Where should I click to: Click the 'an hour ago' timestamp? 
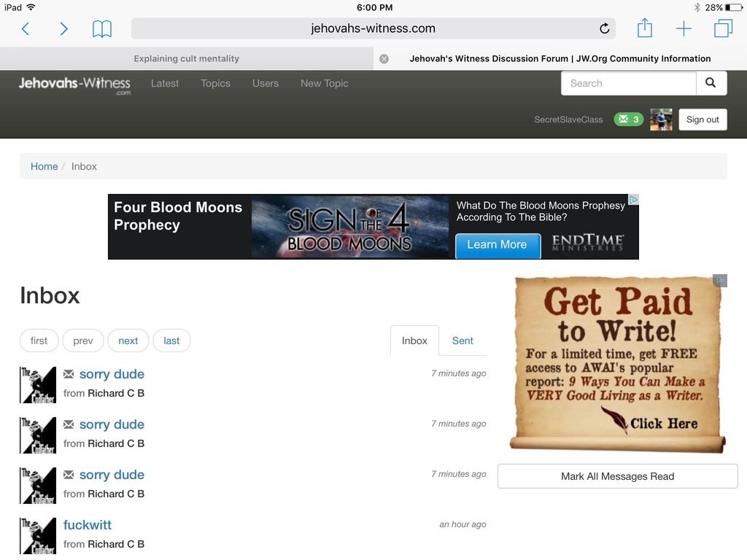(462, 524)
